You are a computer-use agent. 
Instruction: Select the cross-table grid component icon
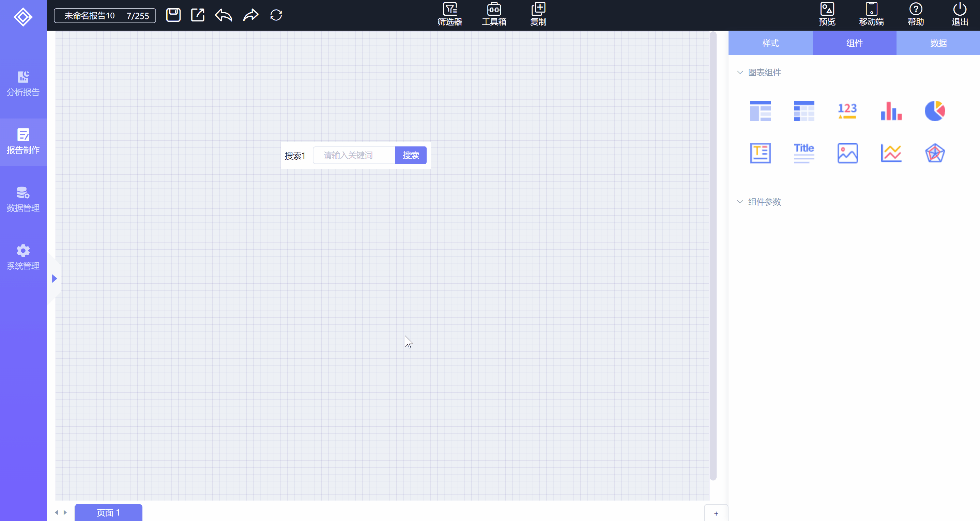click(804, 111)
